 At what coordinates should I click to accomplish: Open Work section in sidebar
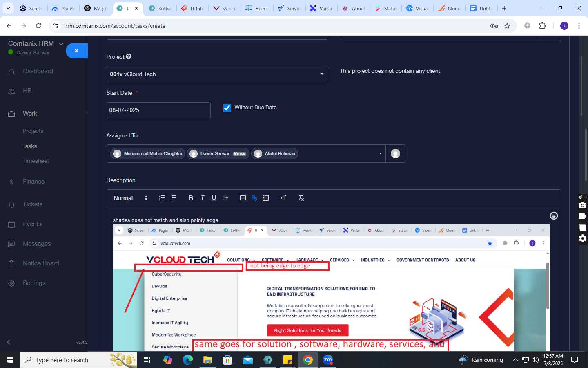point(30,114)
